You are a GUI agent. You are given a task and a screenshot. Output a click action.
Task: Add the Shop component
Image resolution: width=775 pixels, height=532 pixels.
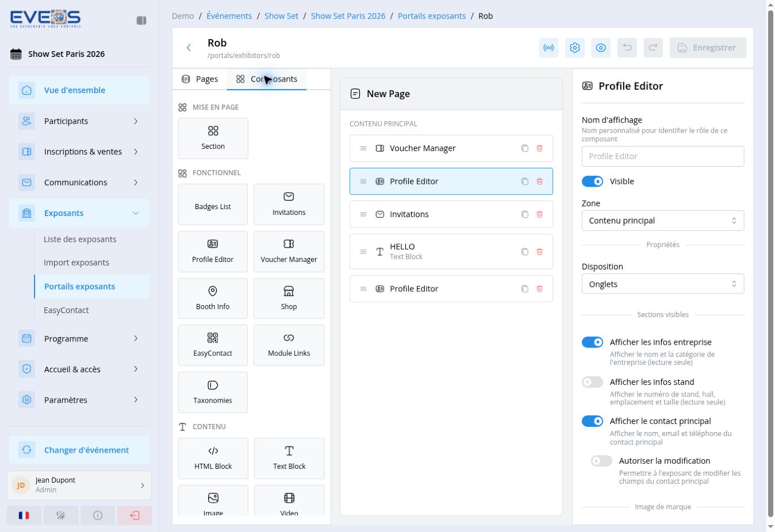click(x=289, y=298)
